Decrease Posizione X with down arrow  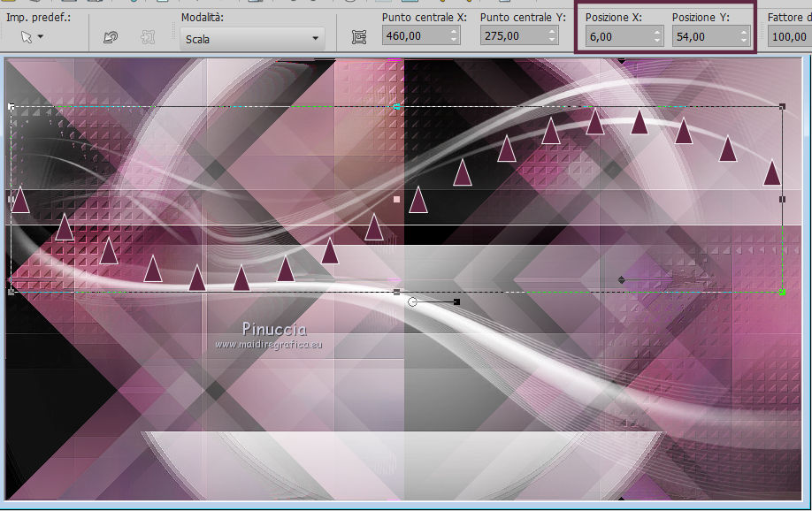point(657,42)
